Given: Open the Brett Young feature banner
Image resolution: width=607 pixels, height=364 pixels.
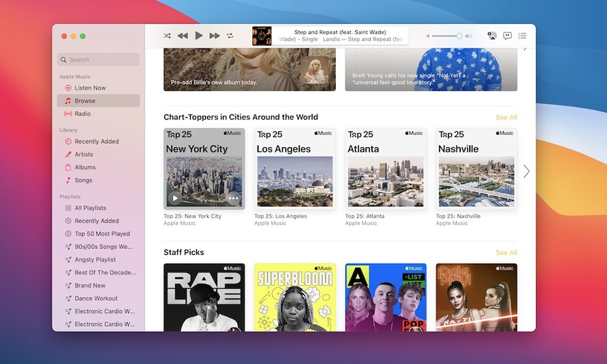Looking at the screenshot, I should pyautogui.click(x=431, y=70).
